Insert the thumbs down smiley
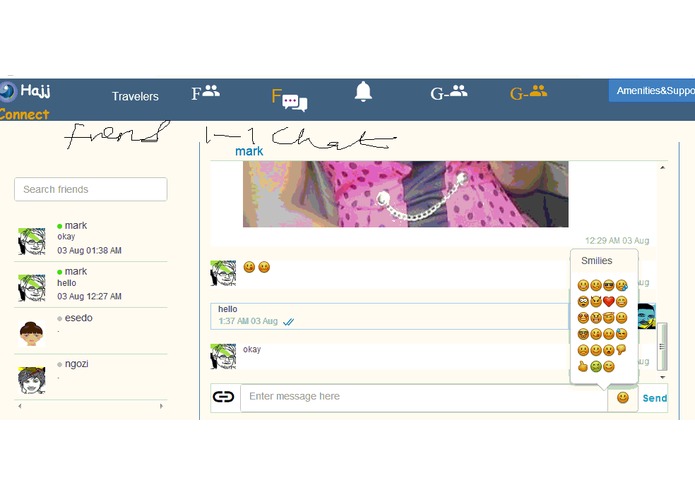This screenshot has height=494, width=695. pos(621,349)
